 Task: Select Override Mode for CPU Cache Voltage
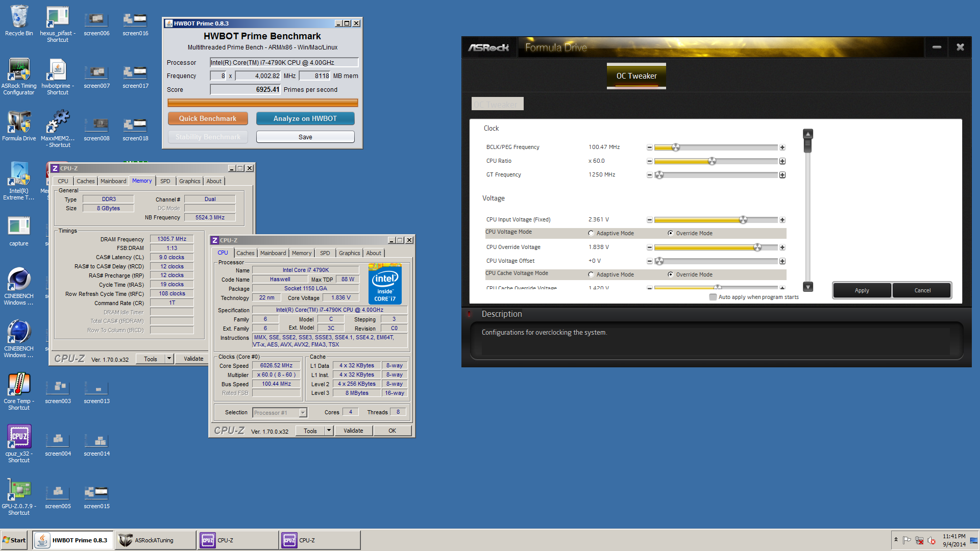[x=671, y=274]
